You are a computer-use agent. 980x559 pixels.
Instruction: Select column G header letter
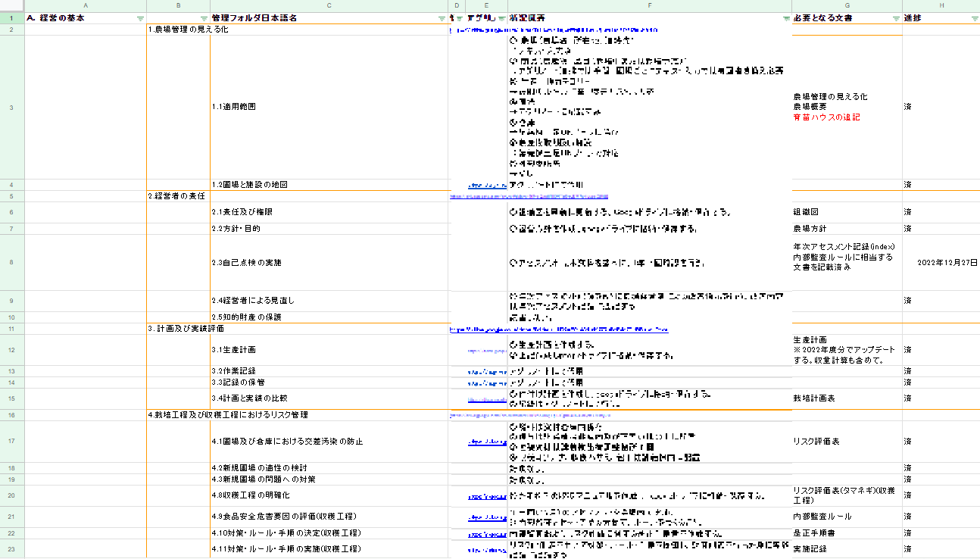click(x=847, y=5)
